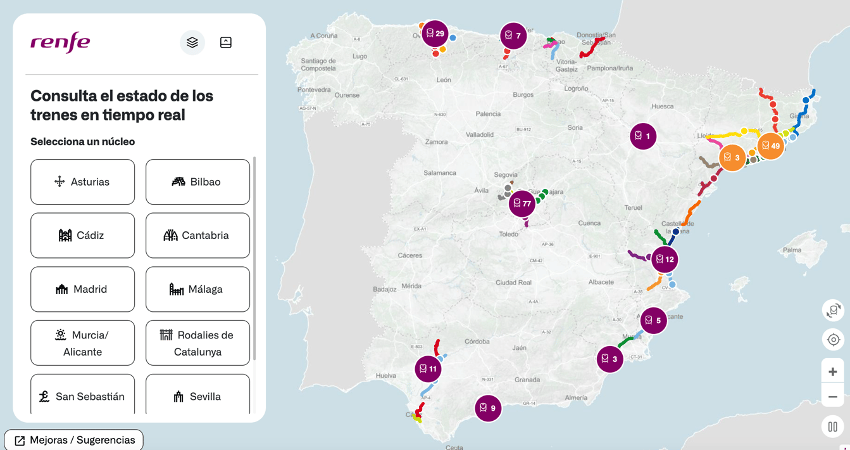Select the Asturias núcleo

tap(82, 182)
